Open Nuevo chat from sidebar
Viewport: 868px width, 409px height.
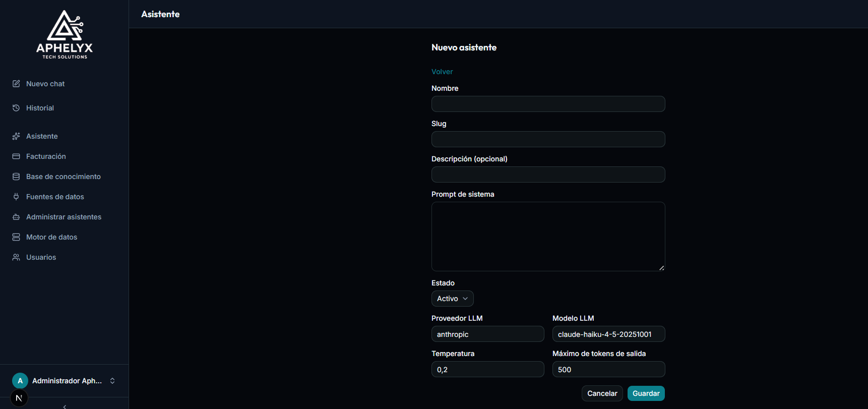point(45,84)
